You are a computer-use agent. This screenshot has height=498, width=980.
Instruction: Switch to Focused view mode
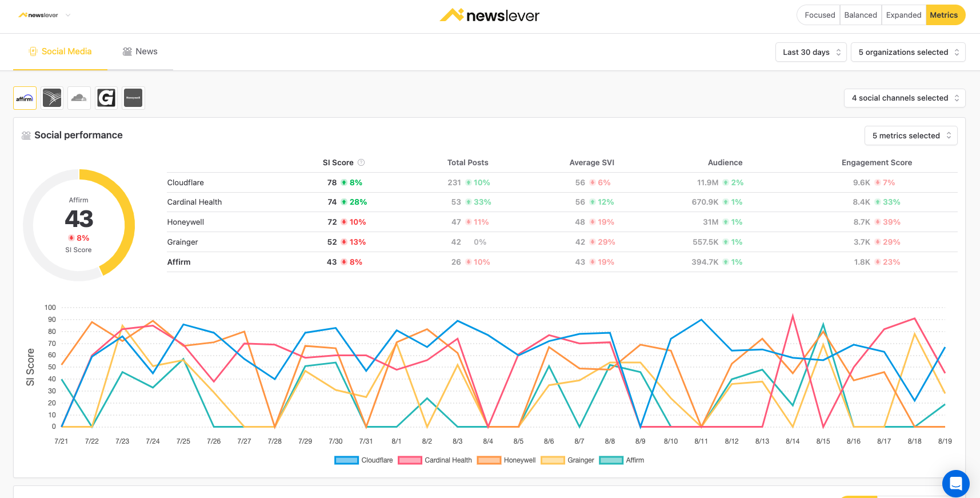[x=819, y=15]
